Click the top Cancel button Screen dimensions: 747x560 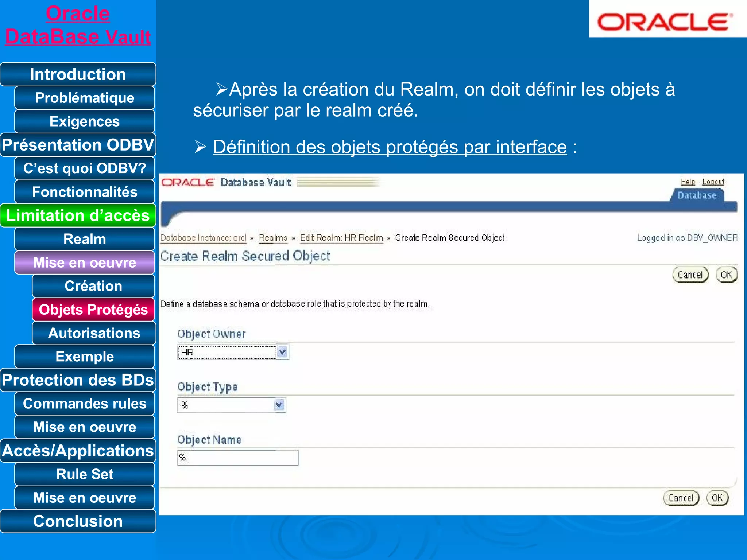click(690, 275)
